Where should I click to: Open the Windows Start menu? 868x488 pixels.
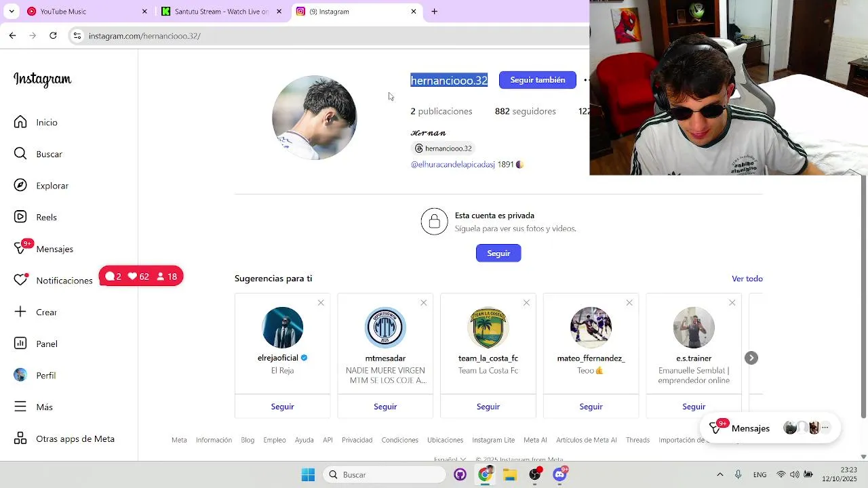pos(308,474)
